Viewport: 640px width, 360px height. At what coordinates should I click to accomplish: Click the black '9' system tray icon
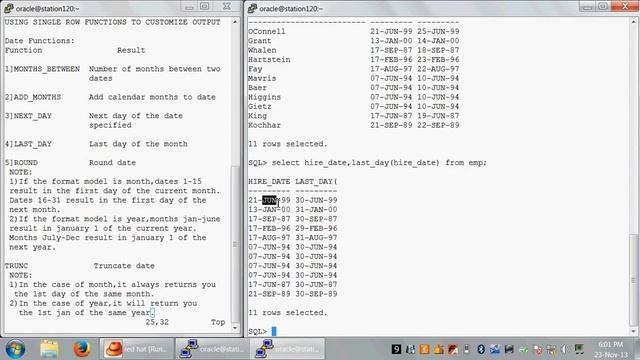tap(396, 349)
